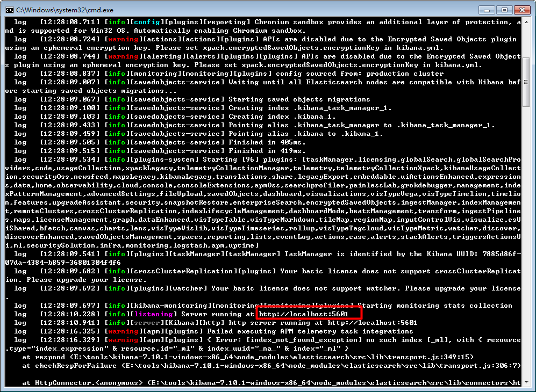Click the [plugins-system] tag
536x392 pixels.
click(x=165, y=159)
